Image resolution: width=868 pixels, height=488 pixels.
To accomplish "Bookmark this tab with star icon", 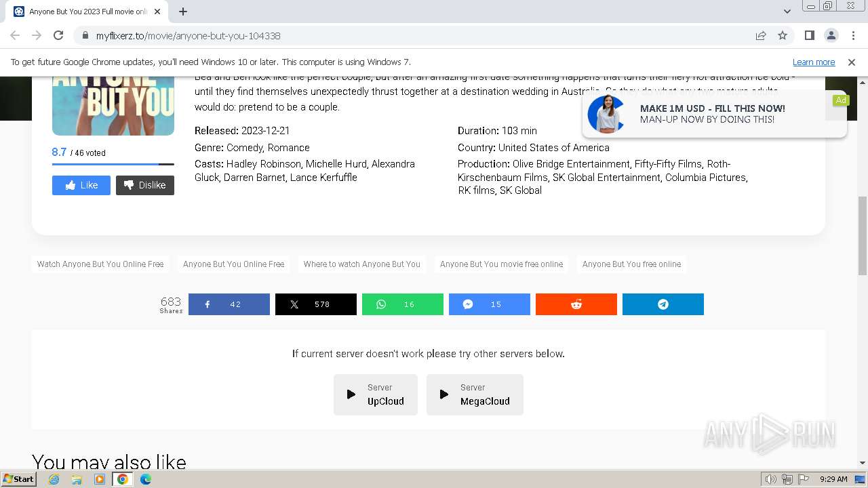I will [x=783, y=35].
